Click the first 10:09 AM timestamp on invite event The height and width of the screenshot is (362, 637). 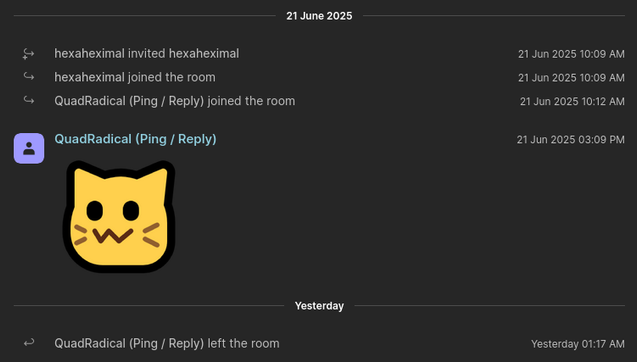[x=571, y=54]
